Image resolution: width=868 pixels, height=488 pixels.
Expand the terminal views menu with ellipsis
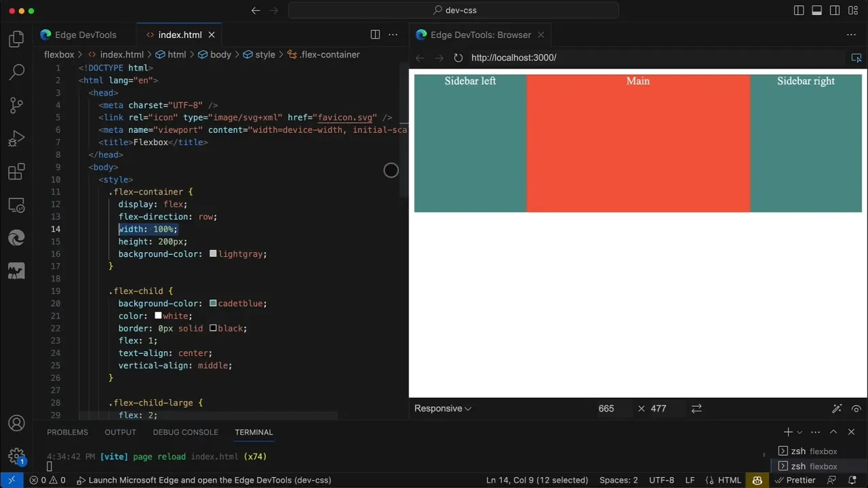pyautogui.click(x=815, y=432)
